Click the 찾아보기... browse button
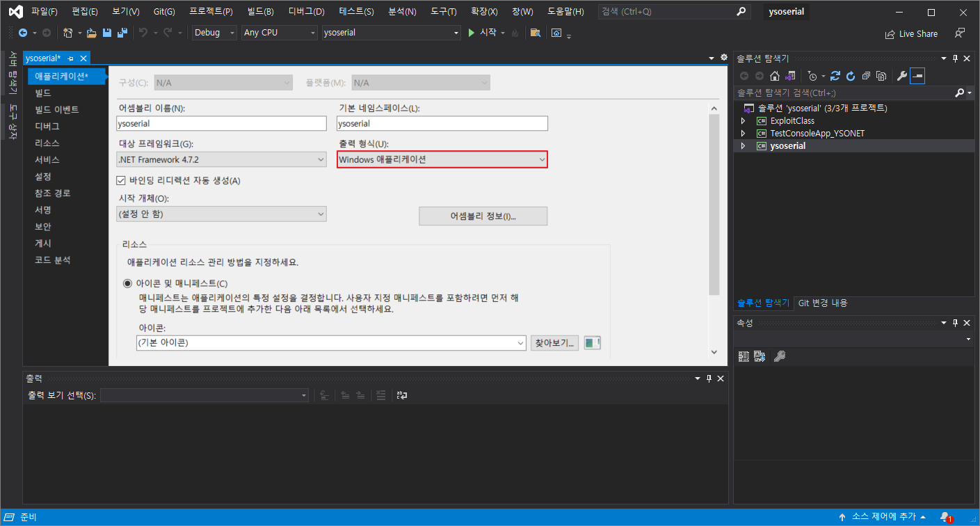The height and width of the screenshot is (526, 980). click(554, 343)
